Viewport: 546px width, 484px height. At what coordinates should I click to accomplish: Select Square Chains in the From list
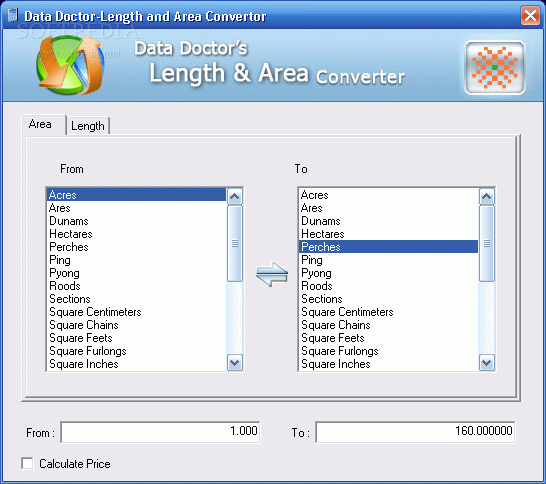[136, 325]
